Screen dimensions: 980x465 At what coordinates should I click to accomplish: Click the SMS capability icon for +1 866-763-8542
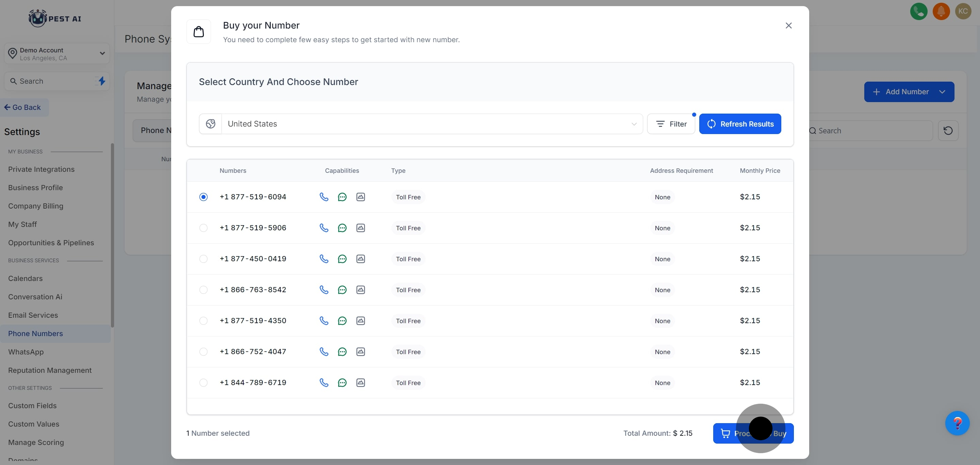pos(342,290)
